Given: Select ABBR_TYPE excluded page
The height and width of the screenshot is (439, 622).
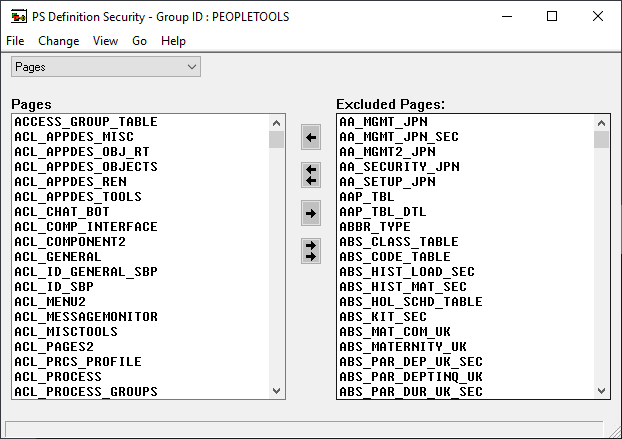Looking at the screenshot, I should pos(466,227).
